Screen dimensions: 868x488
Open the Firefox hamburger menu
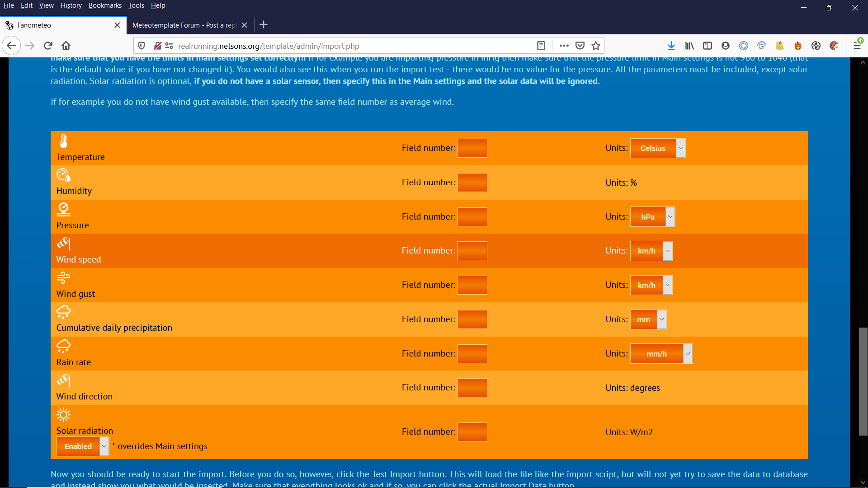pos(857,46)
